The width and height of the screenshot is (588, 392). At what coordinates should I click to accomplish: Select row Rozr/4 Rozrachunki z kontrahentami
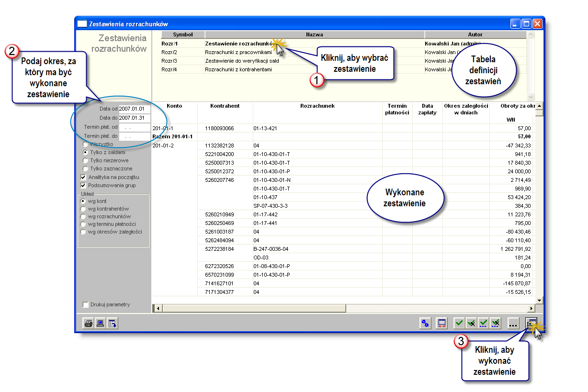pyautogui.click(x=343, y=69)
